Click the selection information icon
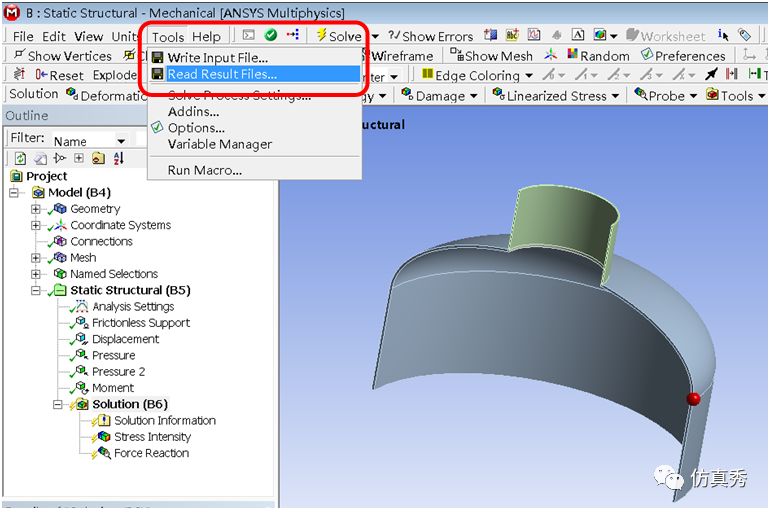The width and height of the screenshot is (772, 512). point(723,34)
